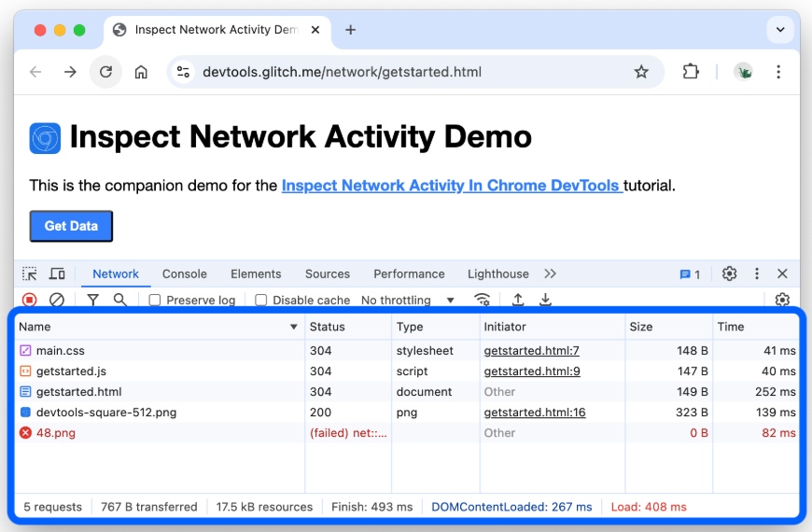Go to home page icon

(x=141, y=72)
